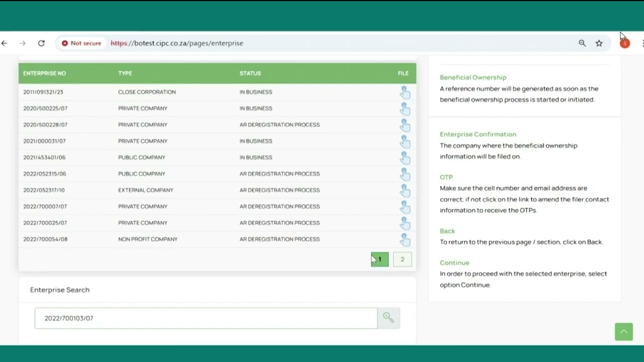Click file icon for enterprise 2022/052317/10

pos(405,191)
